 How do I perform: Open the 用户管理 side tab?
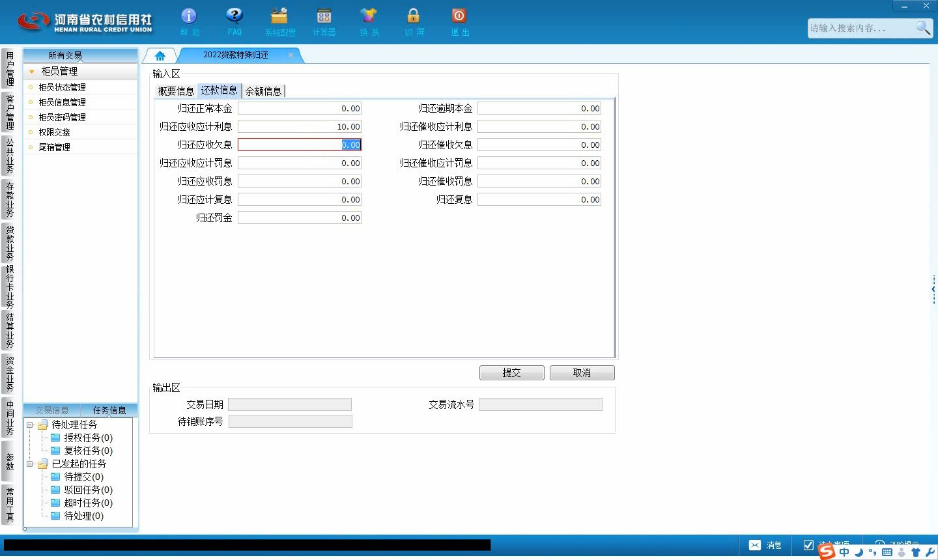coord(9,68)
